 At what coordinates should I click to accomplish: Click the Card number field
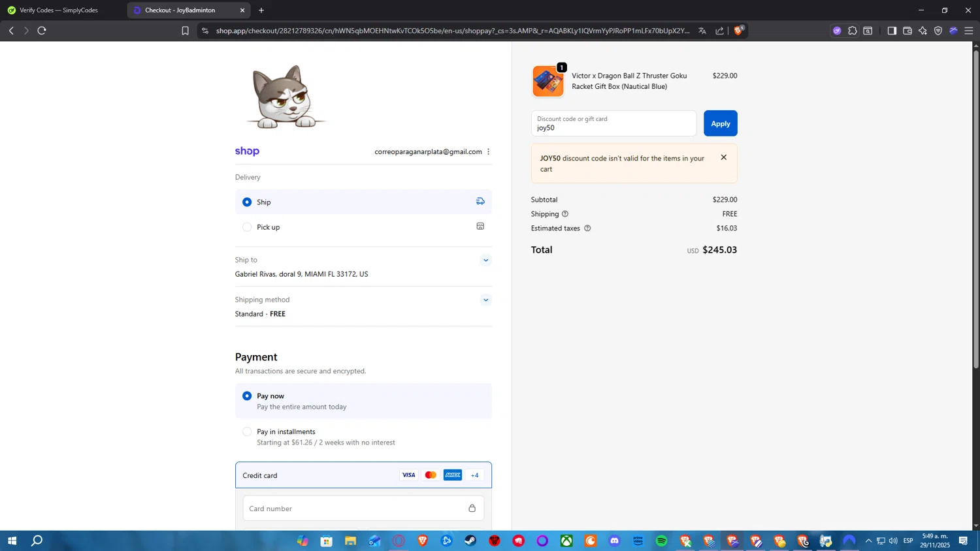[363, 508]
